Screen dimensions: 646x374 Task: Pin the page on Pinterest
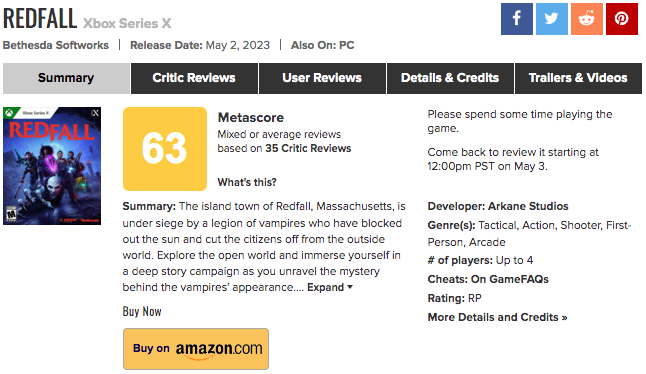point(622,19)
